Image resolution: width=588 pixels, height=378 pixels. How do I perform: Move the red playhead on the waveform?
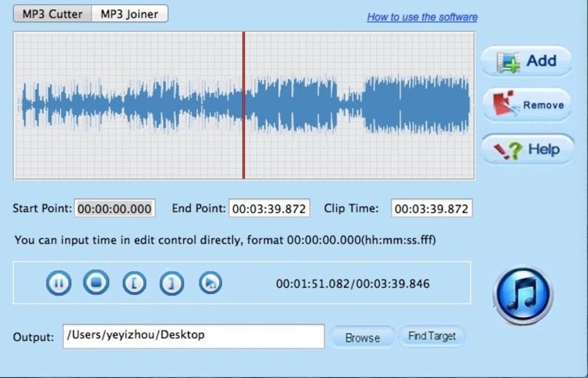coord(244,107)
